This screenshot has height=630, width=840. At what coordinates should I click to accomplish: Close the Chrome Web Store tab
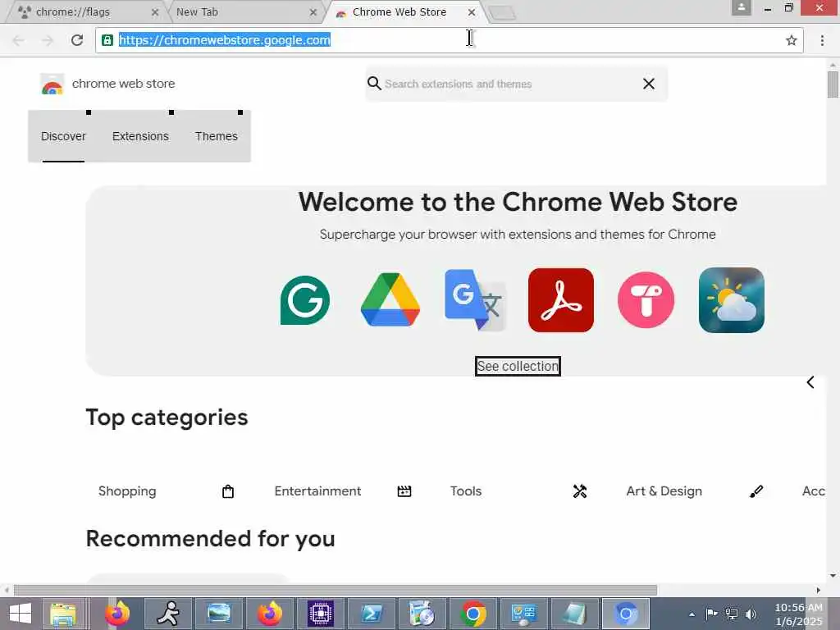472,11
